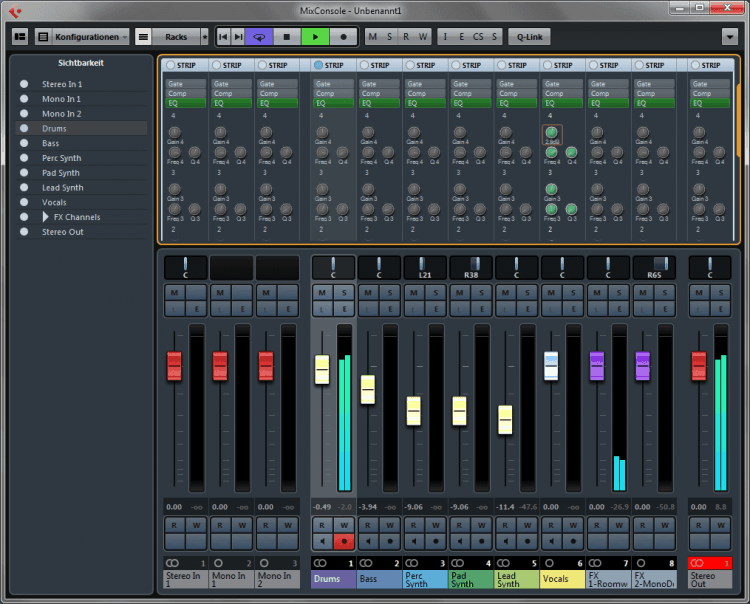This screenshot has width=750, height=604.
Task: Click the Cubase logo window icon
Action: pyautogui.click(x=14, y=11)
